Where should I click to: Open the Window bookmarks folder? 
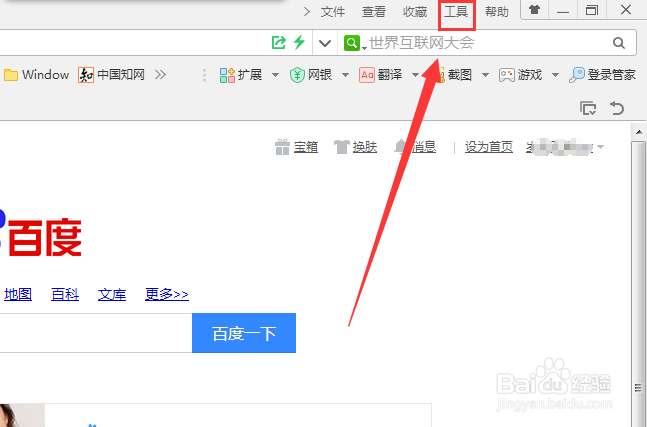(x=36, y=75)
